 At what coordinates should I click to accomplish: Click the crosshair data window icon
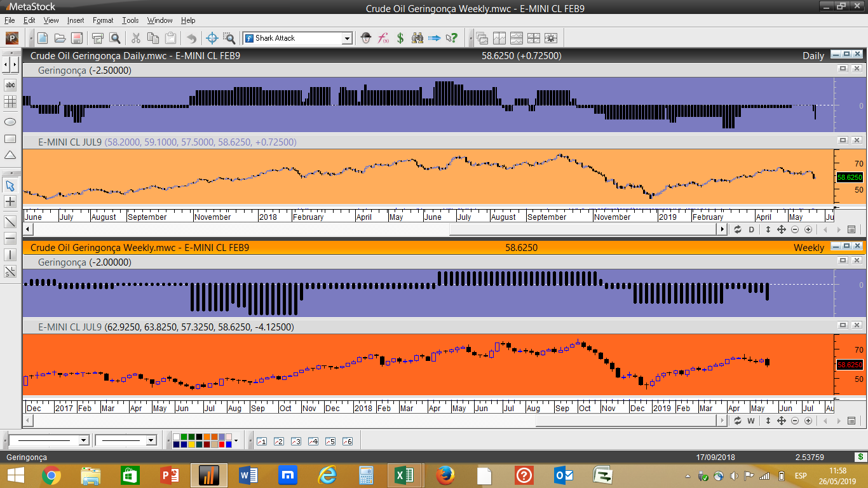pyautogui.click(x=212, y=38)
